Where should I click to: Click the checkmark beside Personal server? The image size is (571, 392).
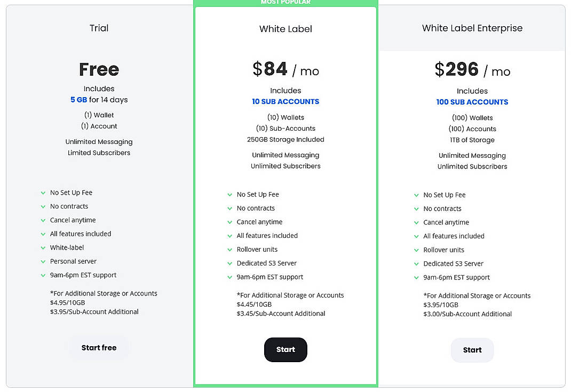tap(43, 261)
